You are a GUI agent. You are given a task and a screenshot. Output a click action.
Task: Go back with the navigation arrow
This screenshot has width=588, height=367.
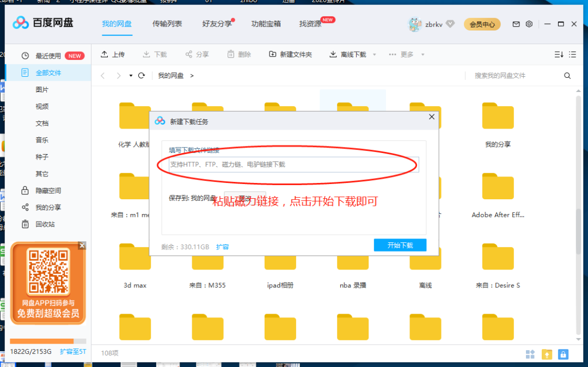103,76
